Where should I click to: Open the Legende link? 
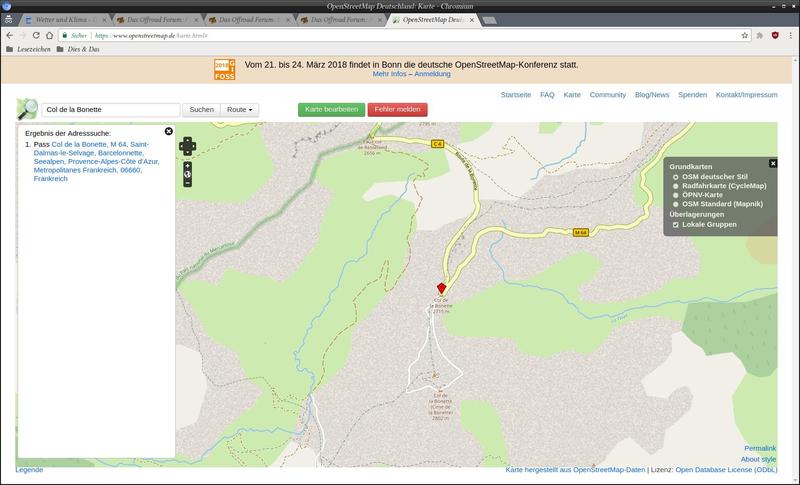(x=29, y=470)
